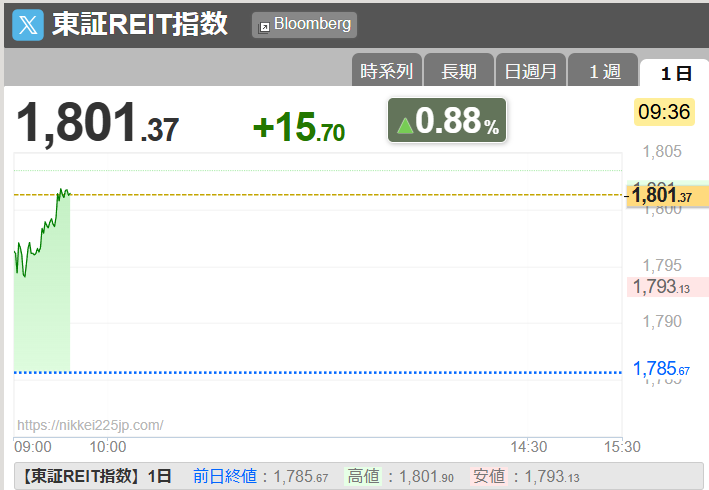Switch to the 長期 tab
709x490 pixels.
coord(459,71)
